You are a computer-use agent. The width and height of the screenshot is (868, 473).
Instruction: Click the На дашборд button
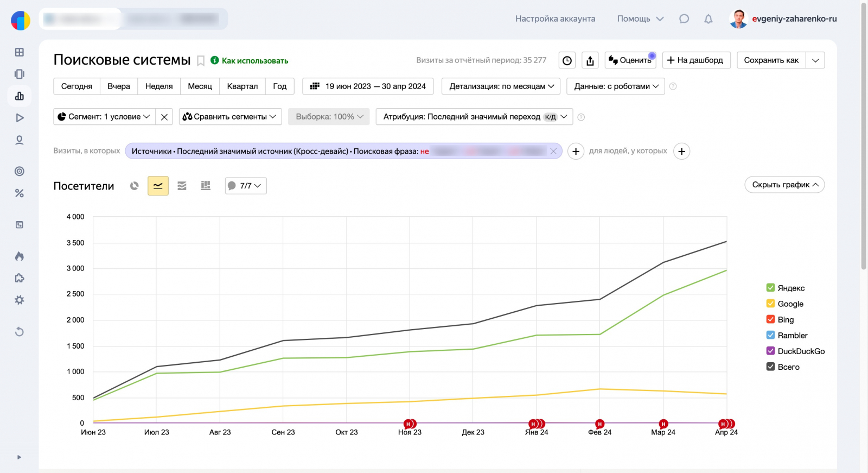click(x=696, y=60)
